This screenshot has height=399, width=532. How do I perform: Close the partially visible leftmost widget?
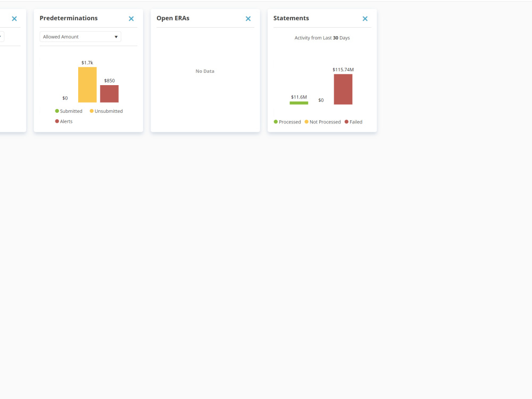point(14,19)
